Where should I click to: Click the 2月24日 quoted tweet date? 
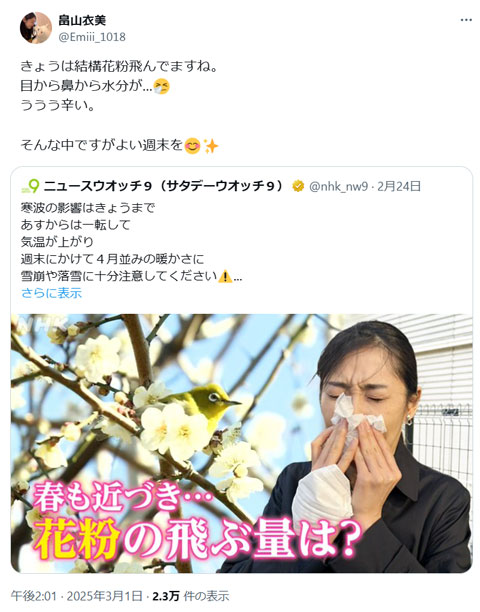tap(399, 186)
